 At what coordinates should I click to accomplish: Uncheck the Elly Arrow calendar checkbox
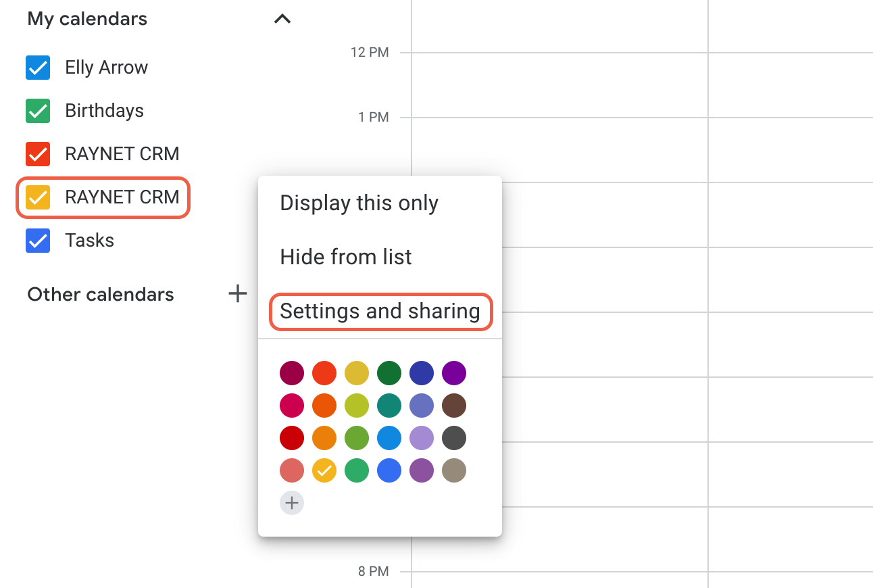coord(38,68)
